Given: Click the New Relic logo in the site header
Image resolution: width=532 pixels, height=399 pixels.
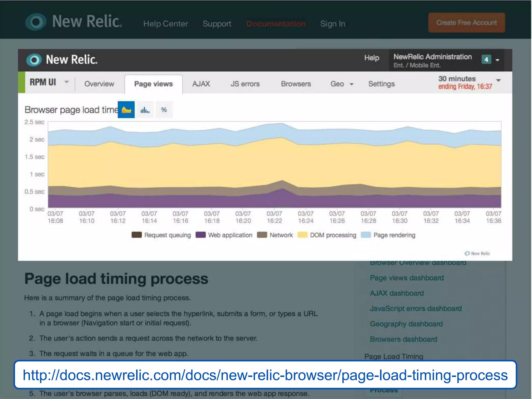Looking at the screenshot, I should point(74,22).
